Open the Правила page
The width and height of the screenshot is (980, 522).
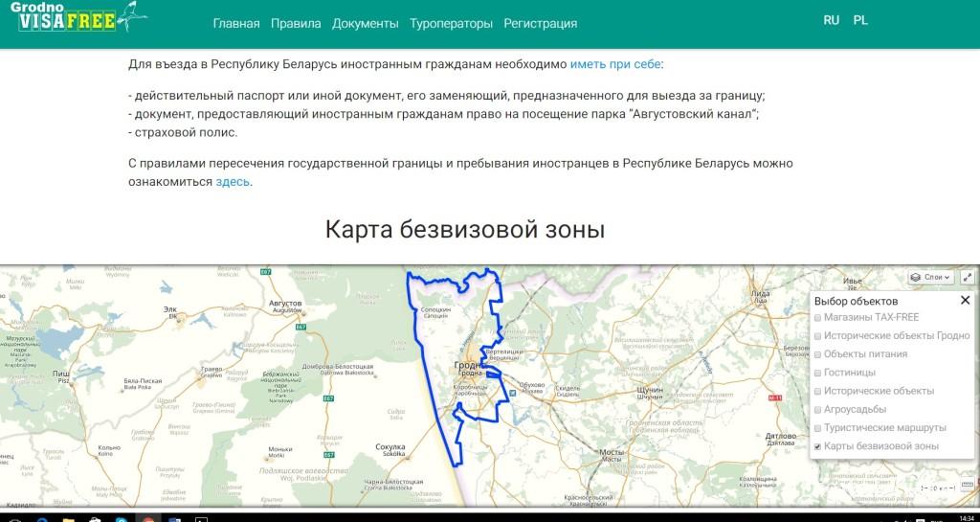[296, 24]
